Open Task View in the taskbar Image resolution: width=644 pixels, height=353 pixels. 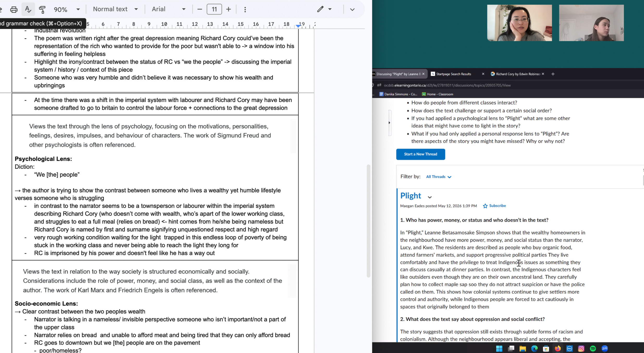(511, 348)
